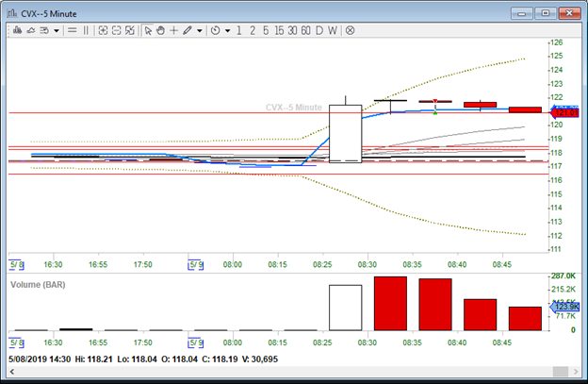Click the horizontal lines toolbar icon

(73, 30)
